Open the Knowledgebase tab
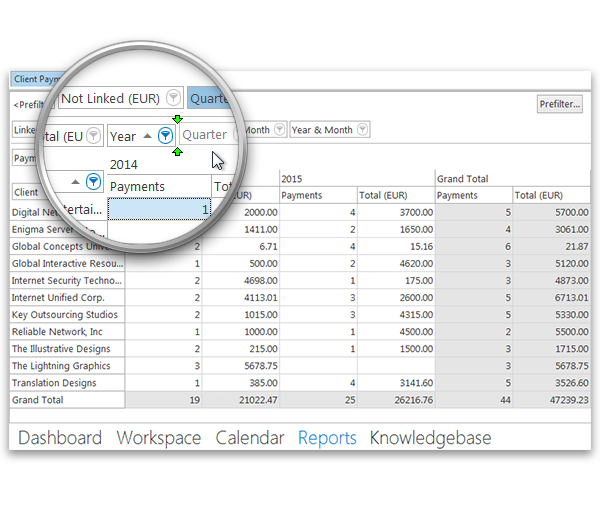600x510 pixels. click(x=432, y=438)
